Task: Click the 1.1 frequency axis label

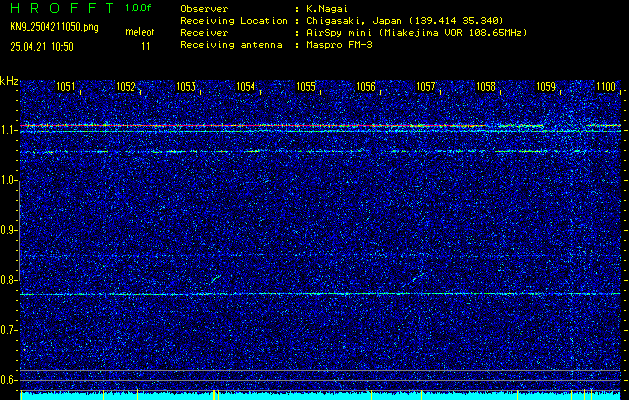Action: click(8, 131)
